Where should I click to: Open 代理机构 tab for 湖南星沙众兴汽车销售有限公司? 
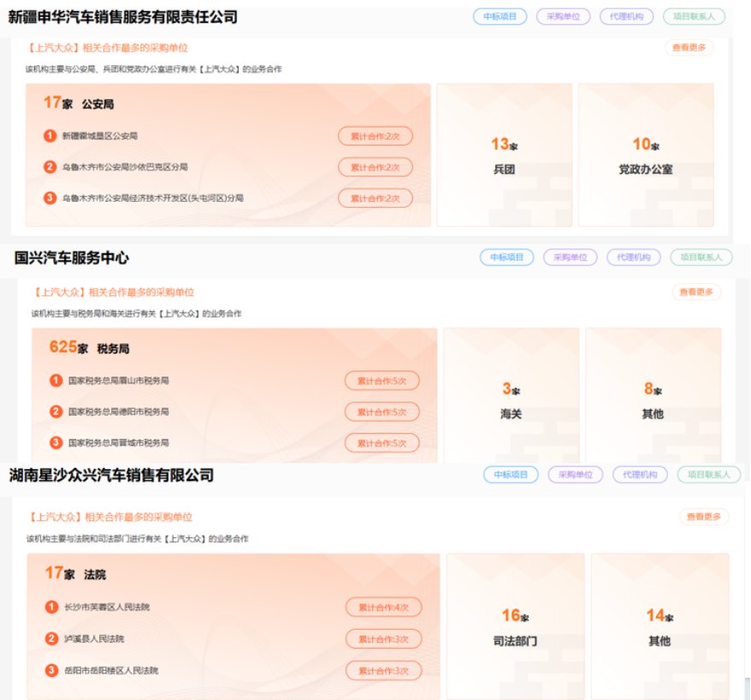point(640,474)
